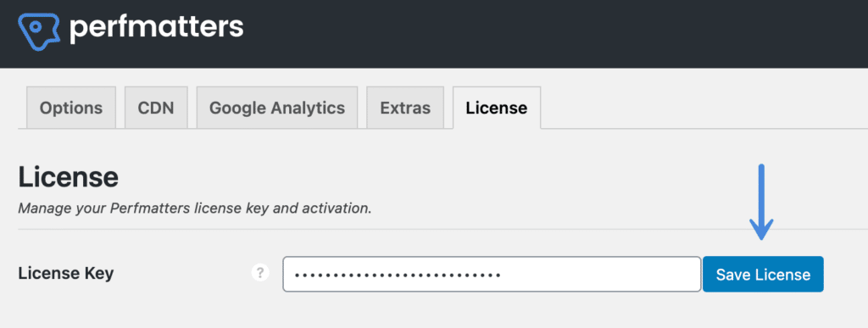Viewport: 868px width, 328px height.
Task: Click the divider below the description
Action: click(x=442, y=229)
